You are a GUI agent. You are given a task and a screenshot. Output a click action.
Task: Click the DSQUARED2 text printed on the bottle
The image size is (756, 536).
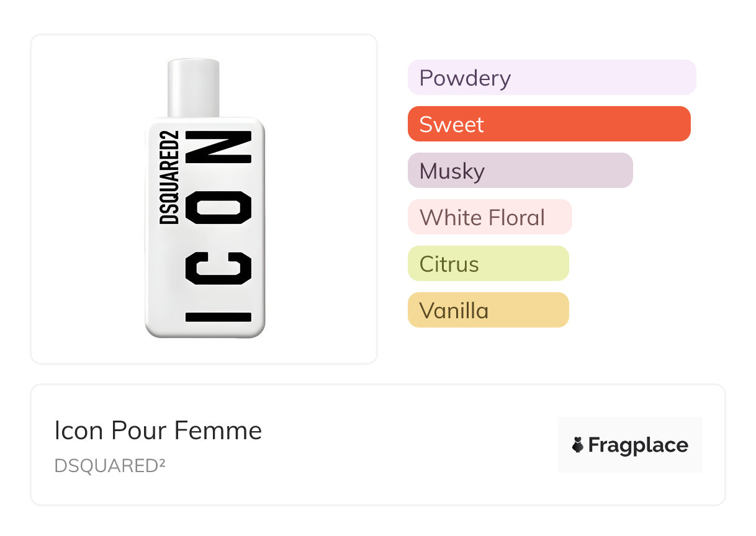(169, 177)
